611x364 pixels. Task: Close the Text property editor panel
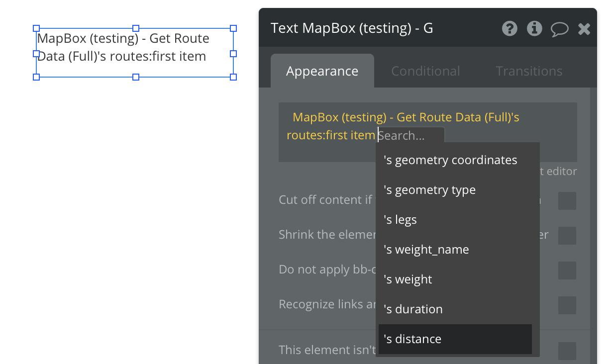(x=584, y=29)
